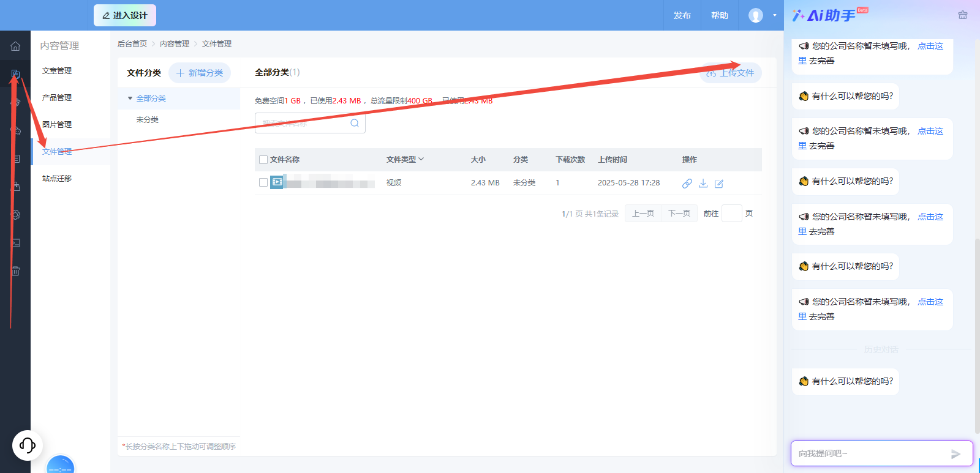980x473 pixels.
Task: Copy the video file link icon
Action: (x=687, y=184)
